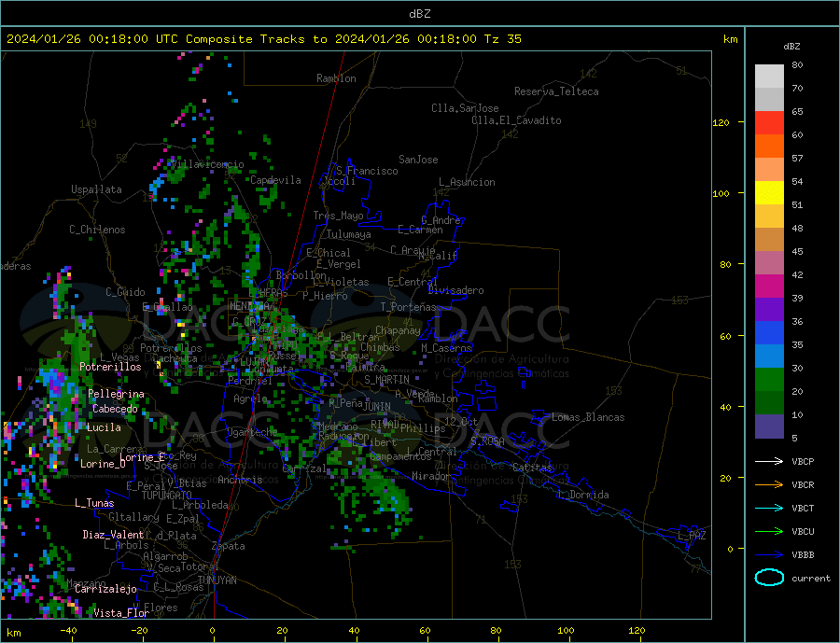Click the Uspallata map label
840x643 pixels.
(x=96, y=189)
